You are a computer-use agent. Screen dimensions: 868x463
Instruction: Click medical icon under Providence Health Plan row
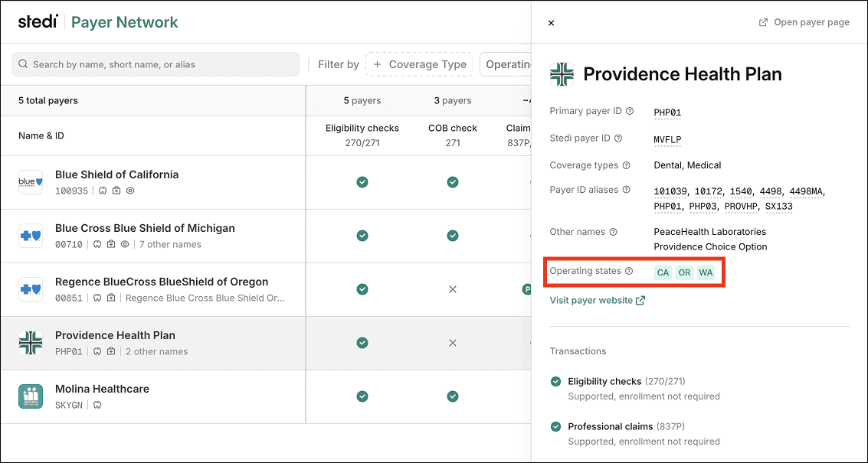coord(111,351)
